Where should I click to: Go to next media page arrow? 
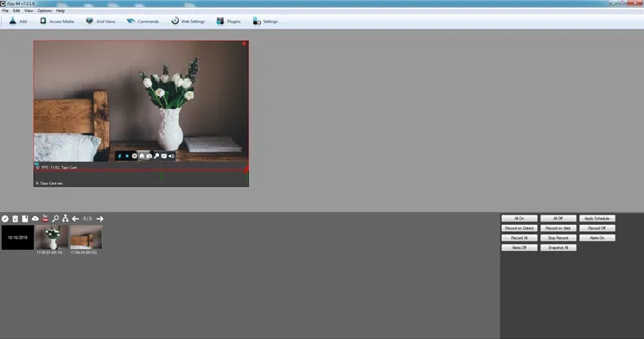pyautogui.click(x=99, y=219)
